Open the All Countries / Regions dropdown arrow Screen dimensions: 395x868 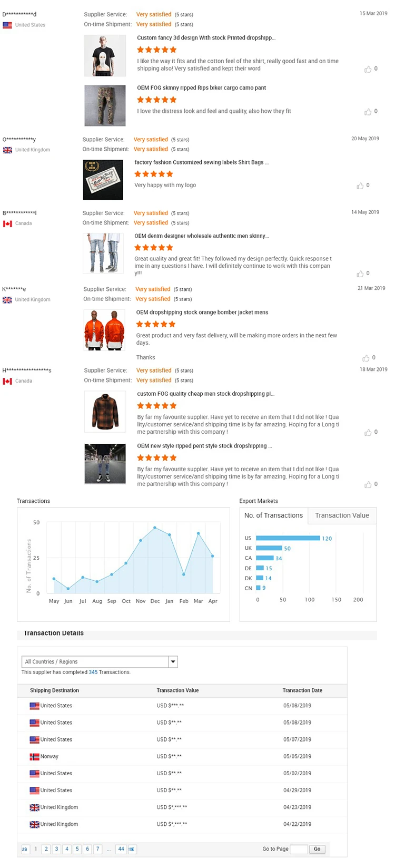(173, 661)
